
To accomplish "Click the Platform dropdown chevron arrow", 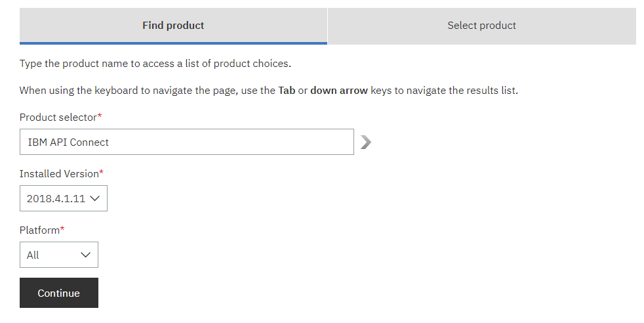I will (x=85, y=255).
